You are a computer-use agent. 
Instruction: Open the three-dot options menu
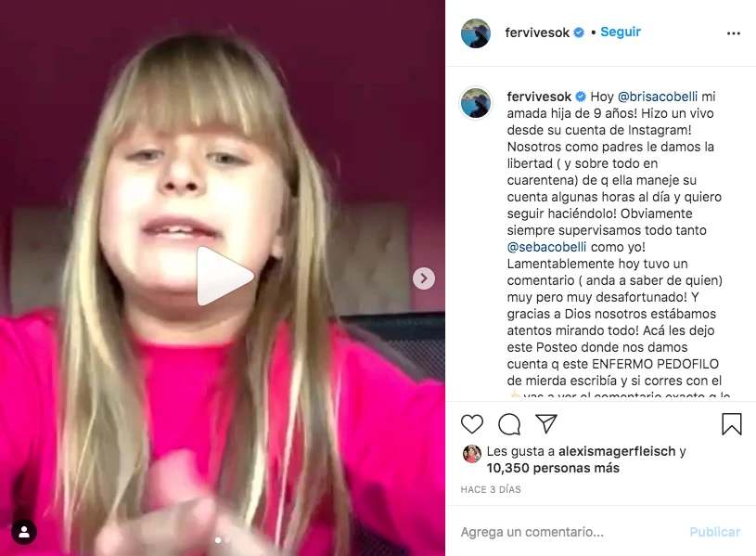pyautogui.click(x=734, y=33)
